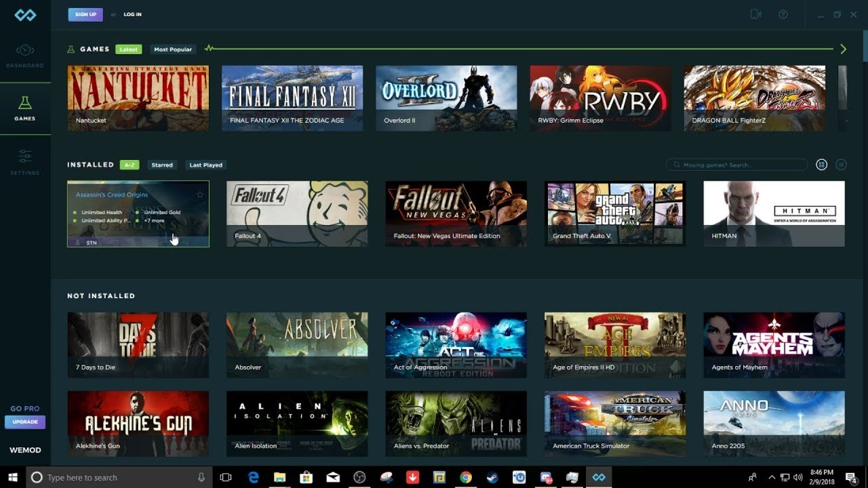Launch Google Chrome from taskbar
This screenshot has height=488, width=868.
[465, 477]
